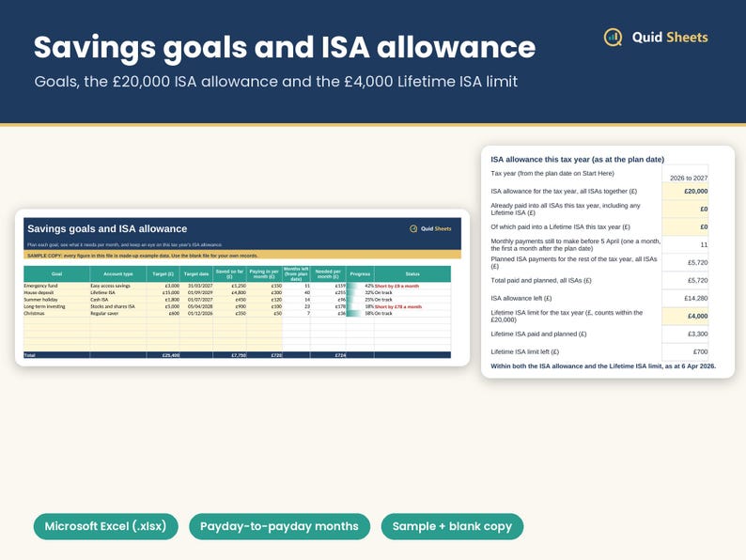Click the small Quid Sheets logo inside the spreadsheet preview

[x=430, y=229]
